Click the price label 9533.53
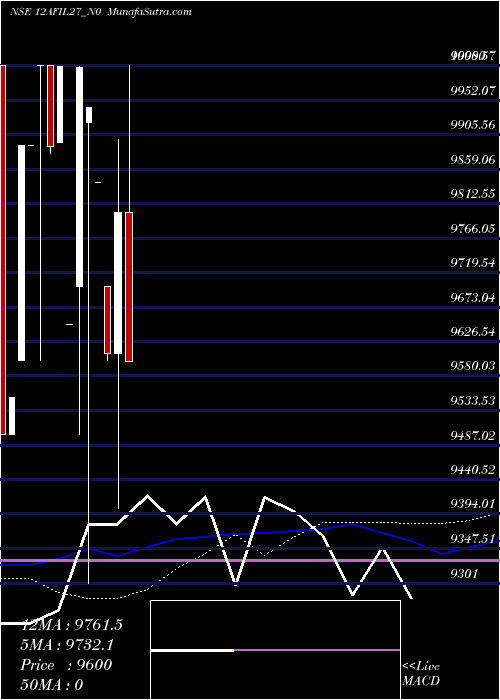The image size is (500, 700). [473, 400]
